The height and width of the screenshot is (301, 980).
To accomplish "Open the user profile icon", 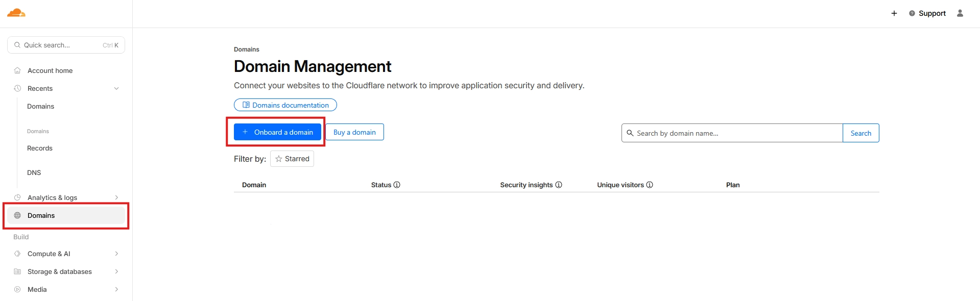I will [x=960, y=13].
